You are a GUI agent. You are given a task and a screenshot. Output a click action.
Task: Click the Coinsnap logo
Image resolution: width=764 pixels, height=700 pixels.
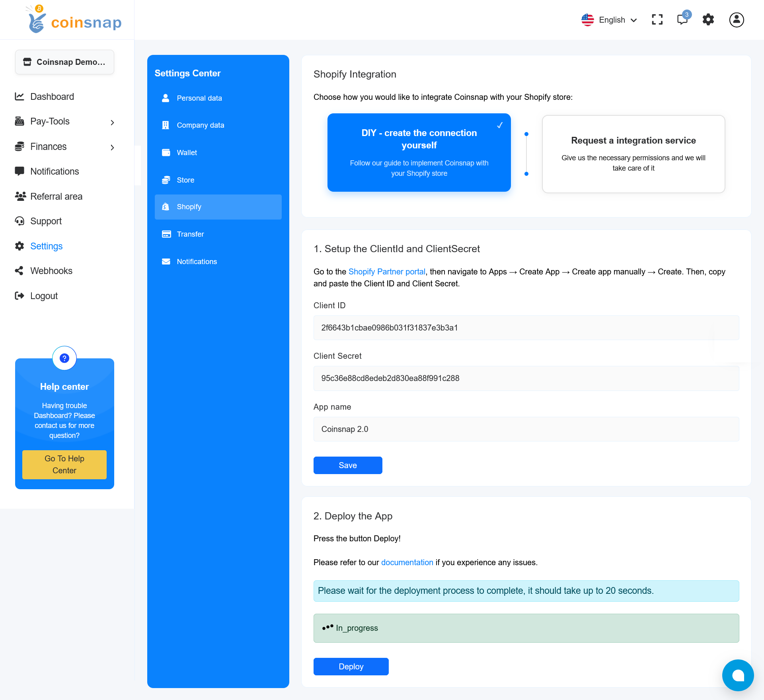pos(74,20)
